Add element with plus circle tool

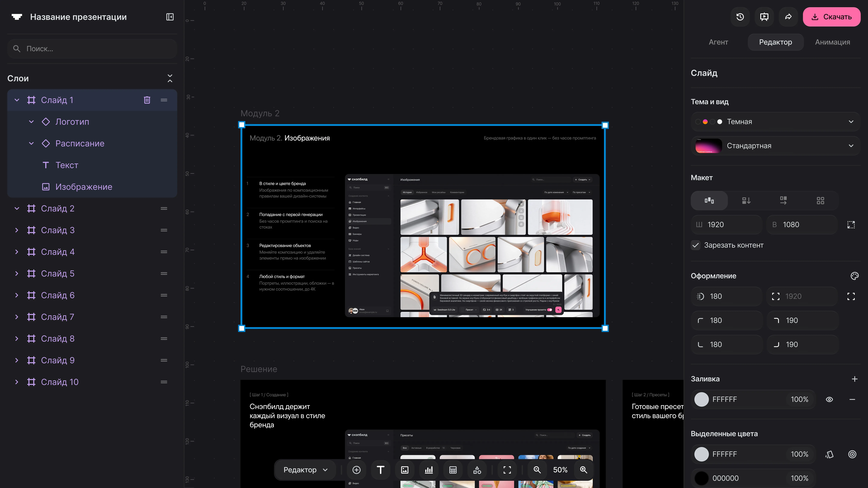click(x=357, y=470)
